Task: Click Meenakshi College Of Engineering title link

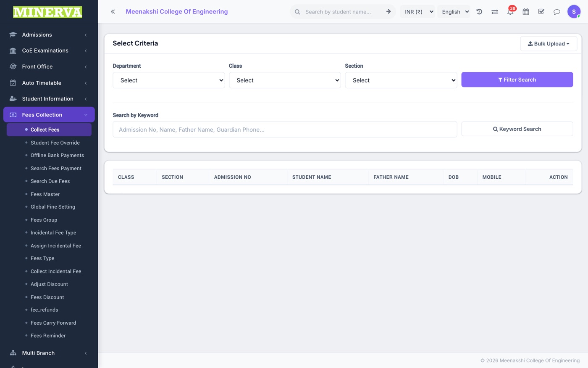Action: pos(177,12)
